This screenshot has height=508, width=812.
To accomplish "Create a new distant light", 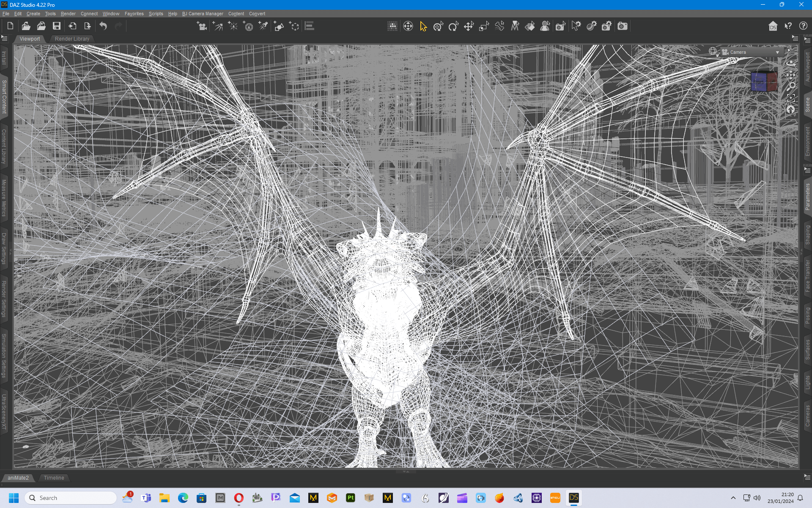I will (x=218, y=26).
